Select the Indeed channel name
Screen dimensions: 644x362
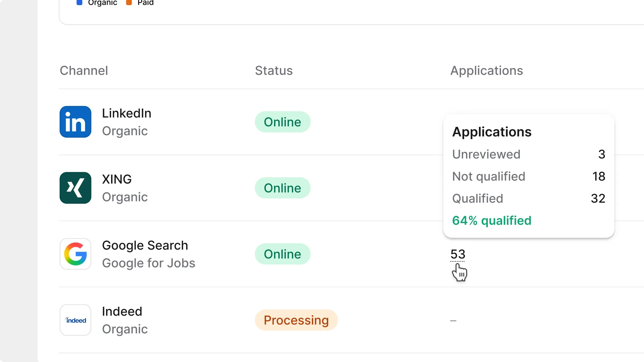point(122,311)
